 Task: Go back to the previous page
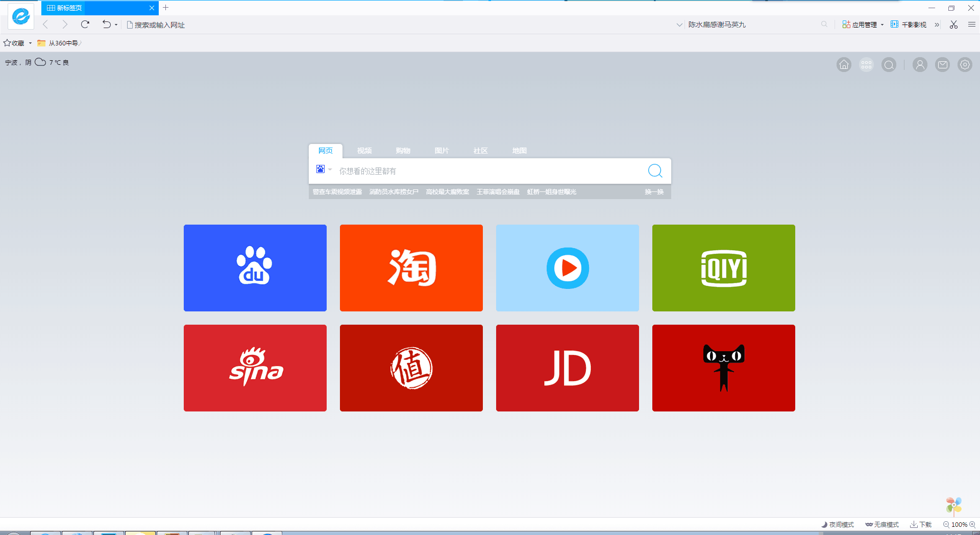point(45,25)
